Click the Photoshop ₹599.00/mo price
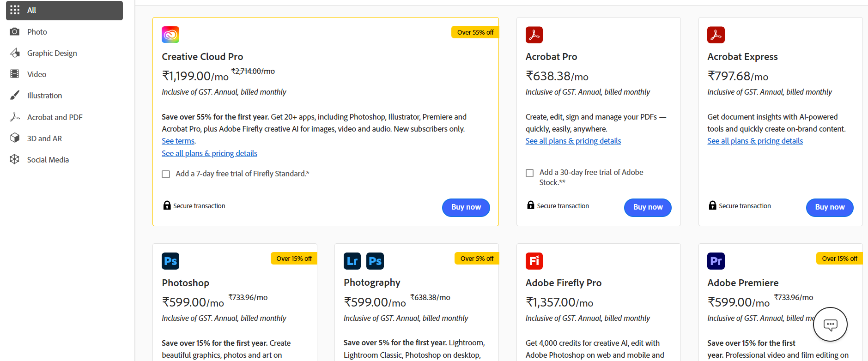Viewport: 868px width, 361px height. click(193, 302)
